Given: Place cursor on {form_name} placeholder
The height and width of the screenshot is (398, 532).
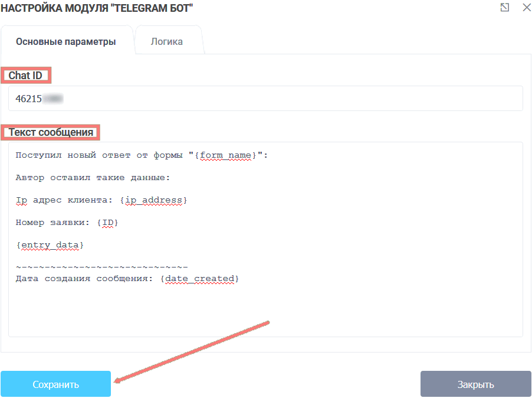Looking at the screenshot, I should point(228,156).
